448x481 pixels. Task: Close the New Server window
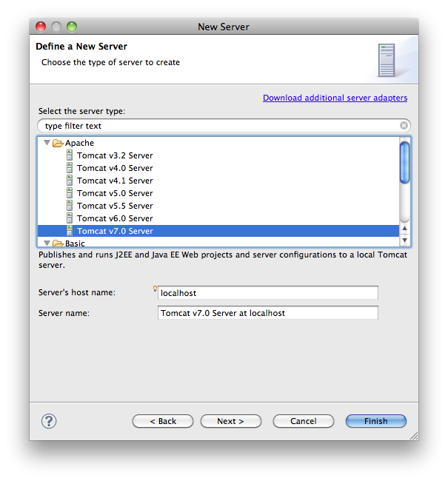(x=41, y=27)
